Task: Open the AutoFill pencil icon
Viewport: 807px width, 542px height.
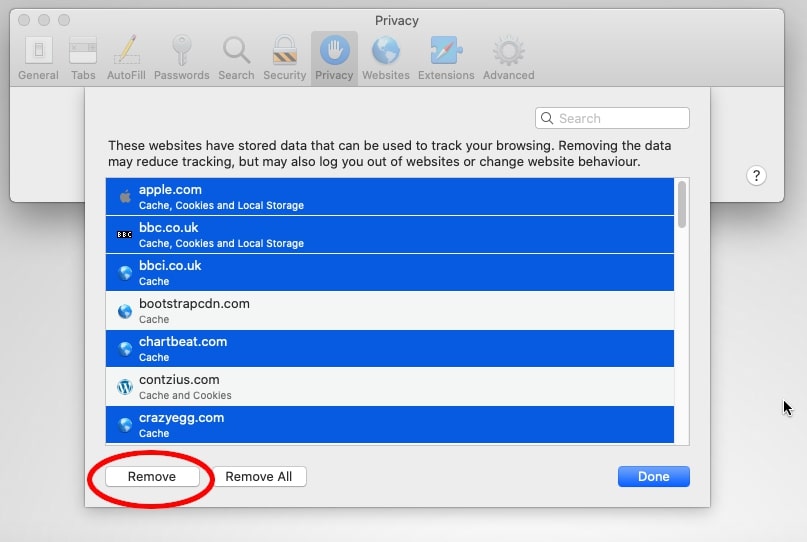Action: (126, 50)
